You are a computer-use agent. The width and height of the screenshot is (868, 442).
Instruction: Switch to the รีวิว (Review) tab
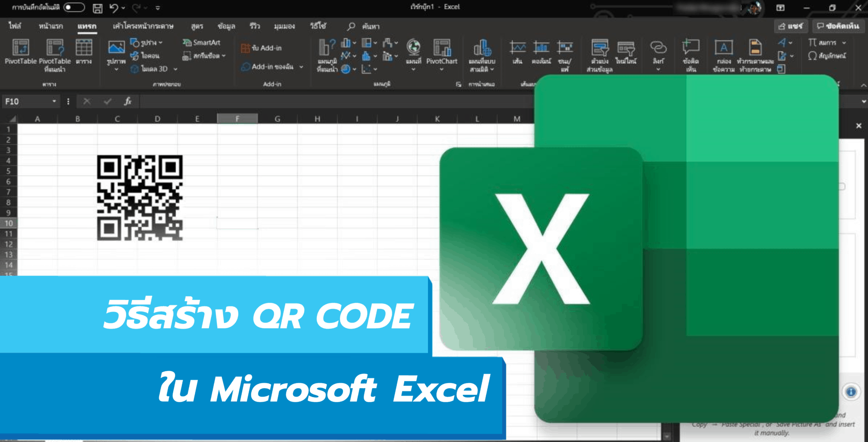tap(255, 26)
